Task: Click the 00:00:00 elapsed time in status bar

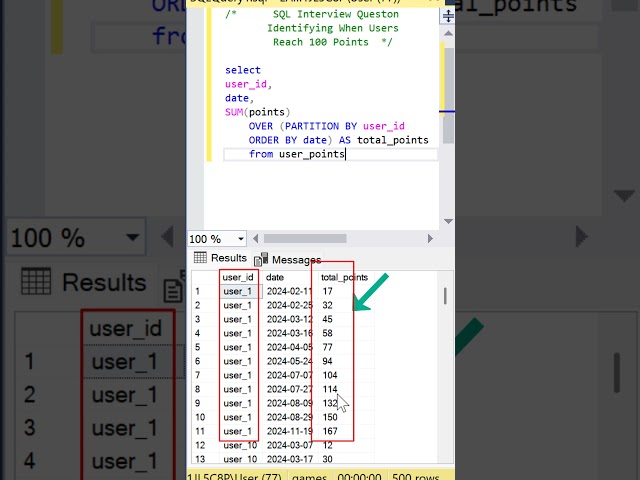Action: click(359, 477)
